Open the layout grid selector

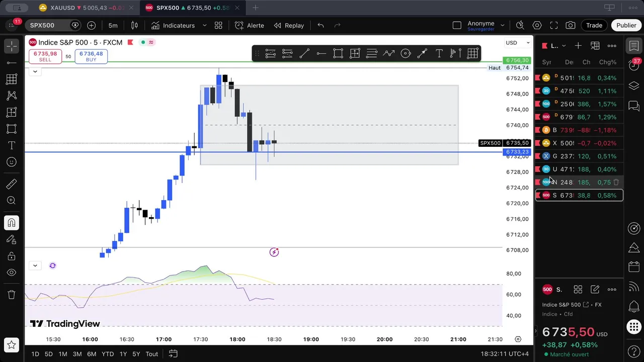point(218,25)
